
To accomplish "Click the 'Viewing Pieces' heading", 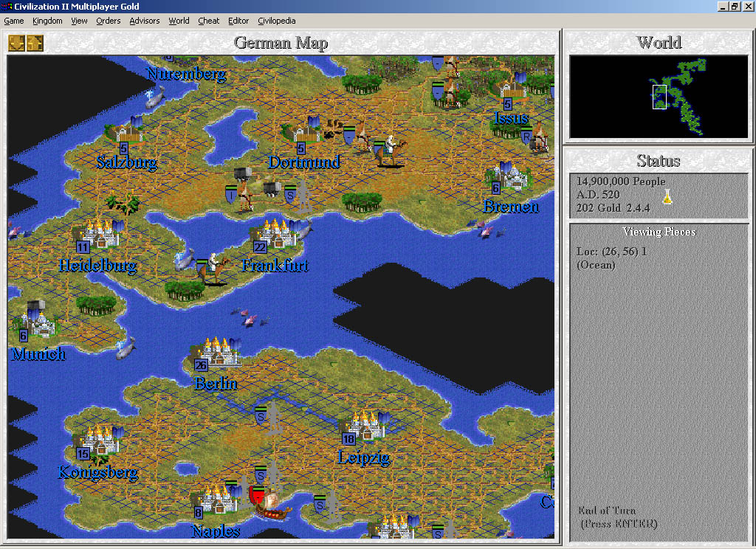I will [659, 232].
